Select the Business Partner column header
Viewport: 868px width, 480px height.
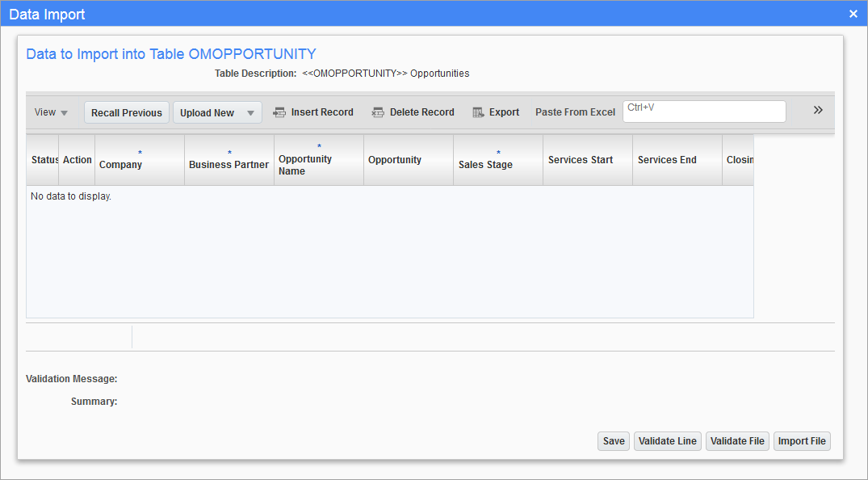tap(229, 160)
